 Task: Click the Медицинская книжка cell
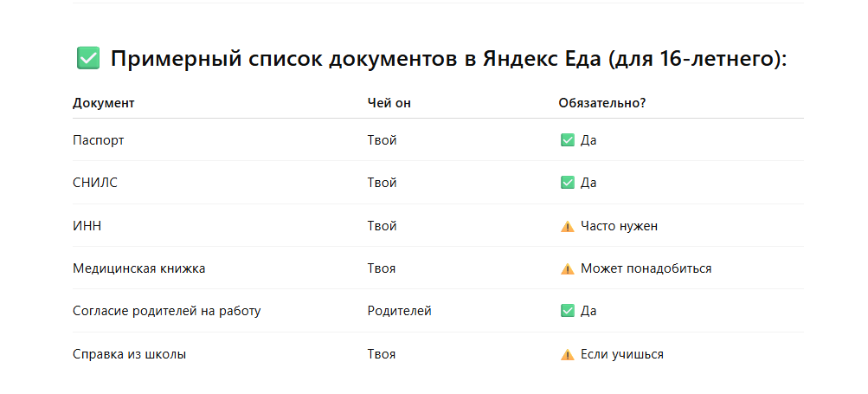[139, 268]
